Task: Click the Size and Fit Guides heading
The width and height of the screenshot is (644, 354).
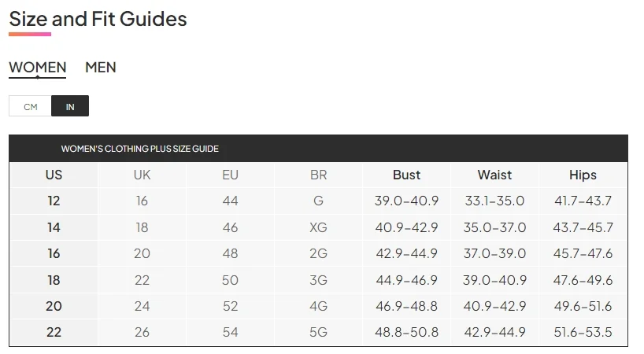Action: coord(98,19)
